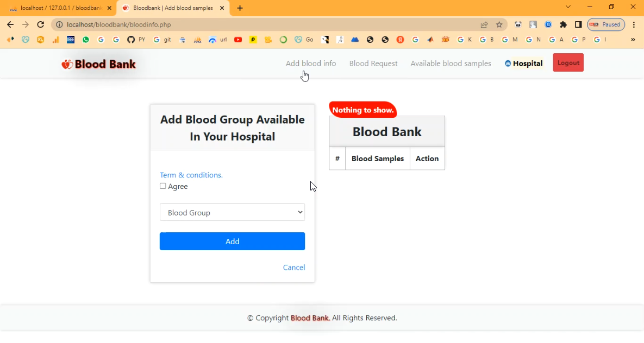Open the Google 'git' bookmark
Image resolution: width=644 pixels, height=343 pixels.
(162, 40)
